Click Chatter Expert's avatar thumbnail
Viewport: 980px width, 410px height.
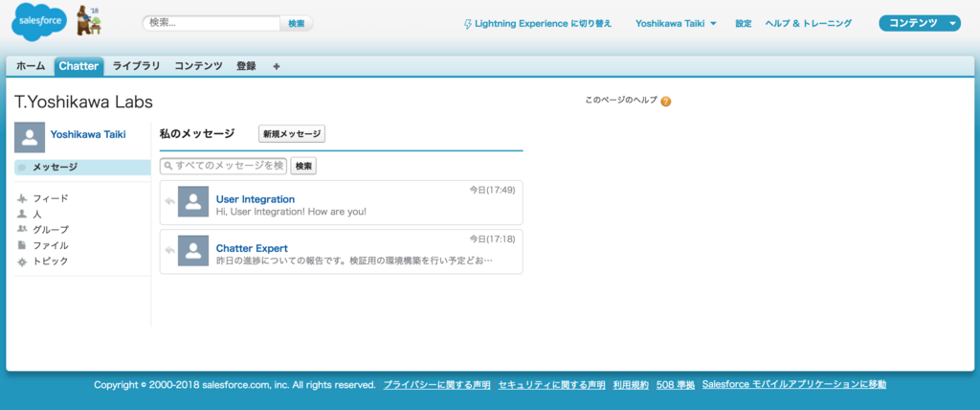(x=193, y=251)
